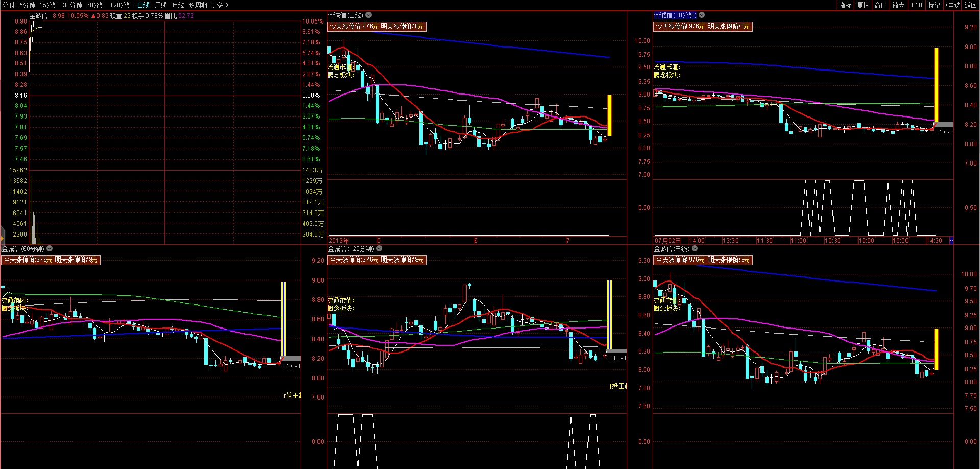
Task: Open the 窗口 window options
Action: click(x=880, y=5)
